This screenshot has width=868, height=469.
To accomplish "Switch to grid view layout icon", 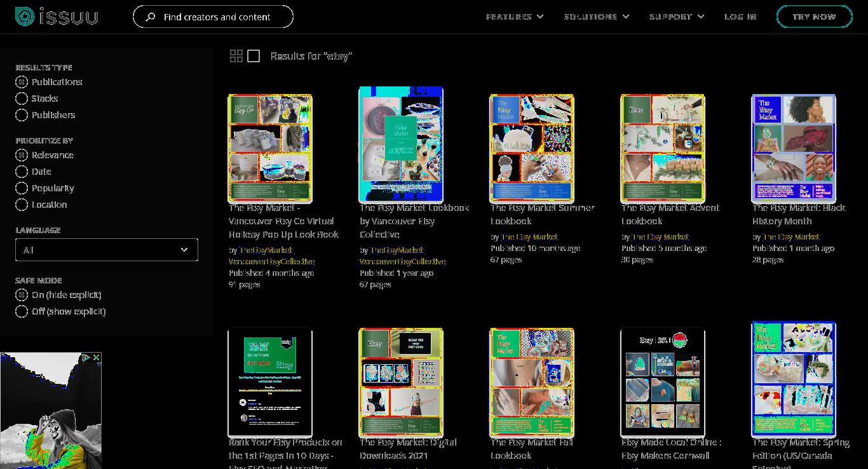I will tap(236, 56).
